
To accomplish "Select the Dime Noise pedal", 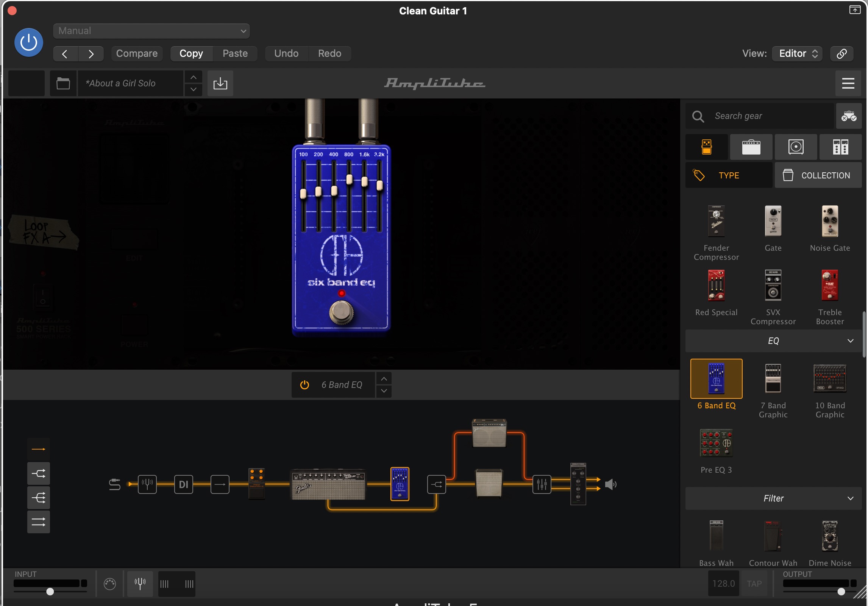I will click(x=830, y=543).
